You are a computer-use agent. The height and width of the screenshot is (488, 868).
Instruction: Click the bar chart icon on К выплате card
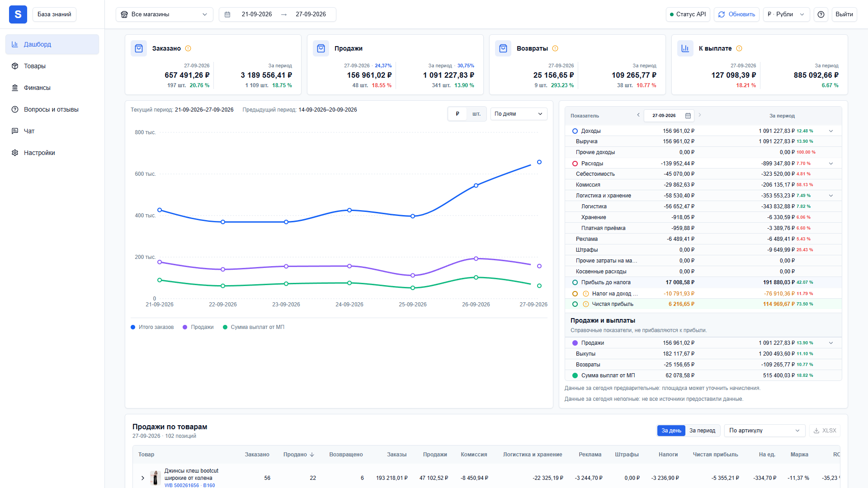[x=685, y=48]
